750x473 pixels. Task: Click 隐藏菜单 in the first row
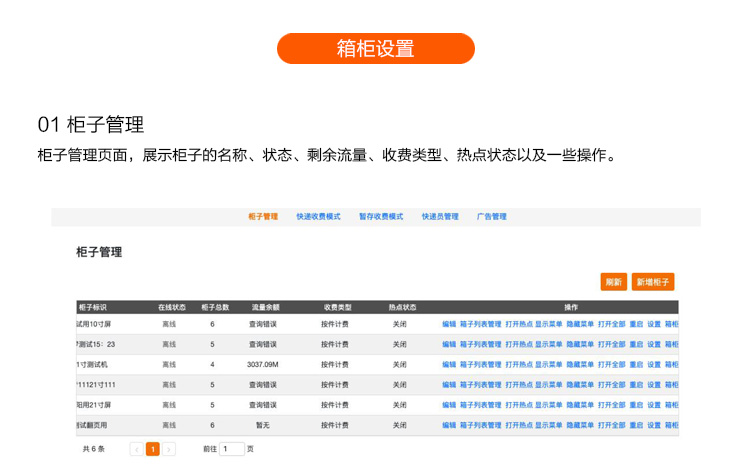coord(579,324)
